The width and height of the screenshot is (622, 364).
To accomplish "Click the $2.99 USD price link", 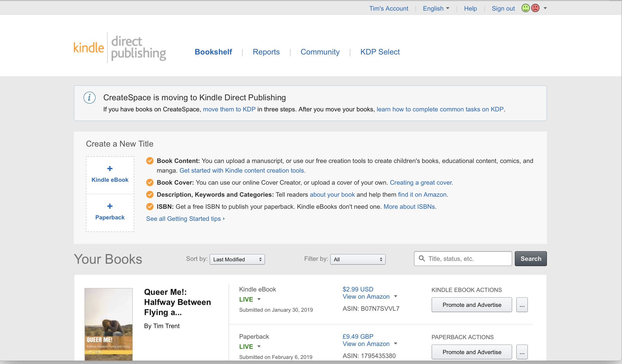I will [358, 289].
